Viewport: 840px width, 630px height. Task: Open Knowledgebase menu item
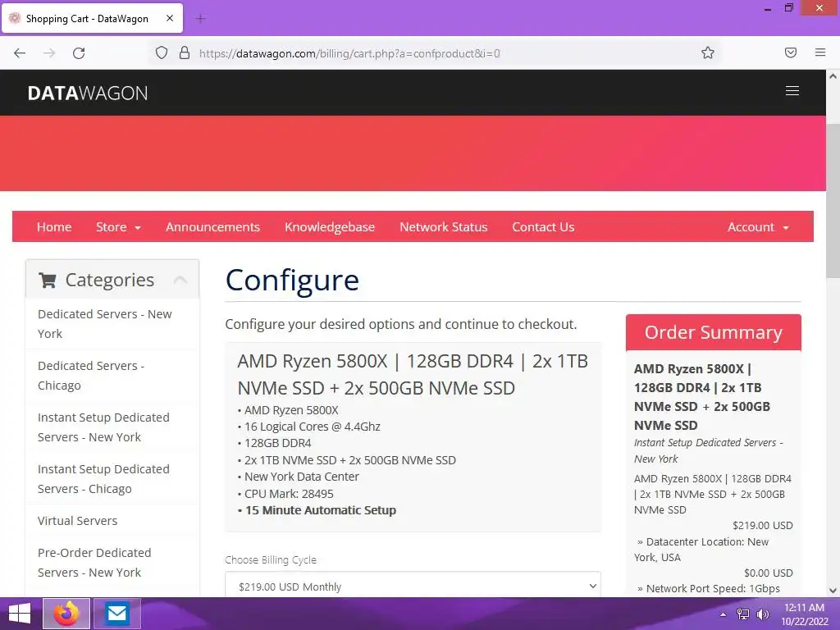tap(330, 227)
